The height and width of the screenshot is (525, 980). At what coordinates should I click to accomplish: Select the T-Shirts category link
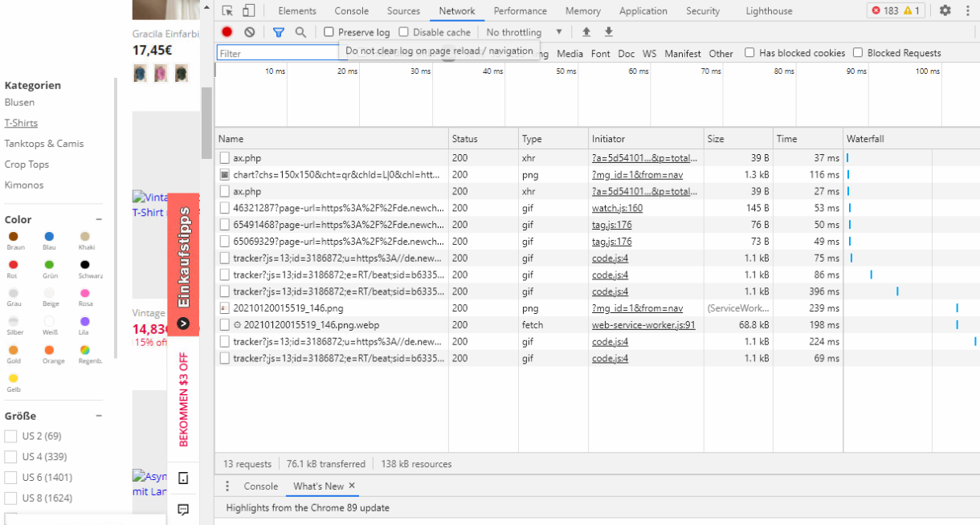21,123
